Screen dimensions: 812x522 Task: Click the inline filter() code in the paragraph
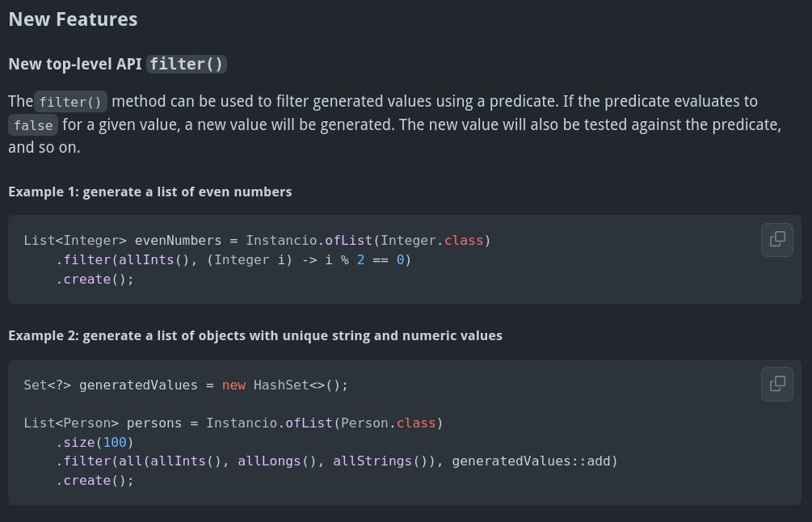coord(70,102)
